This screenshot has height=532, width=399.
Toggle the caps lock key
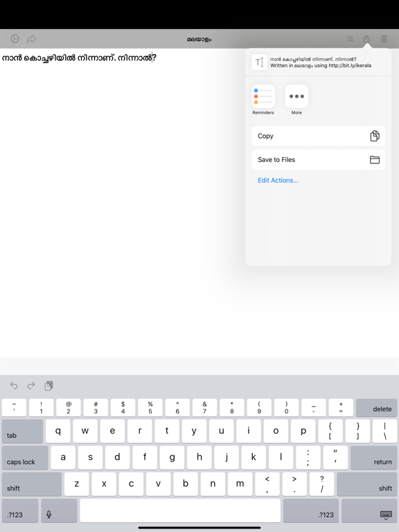pos(25,458)
